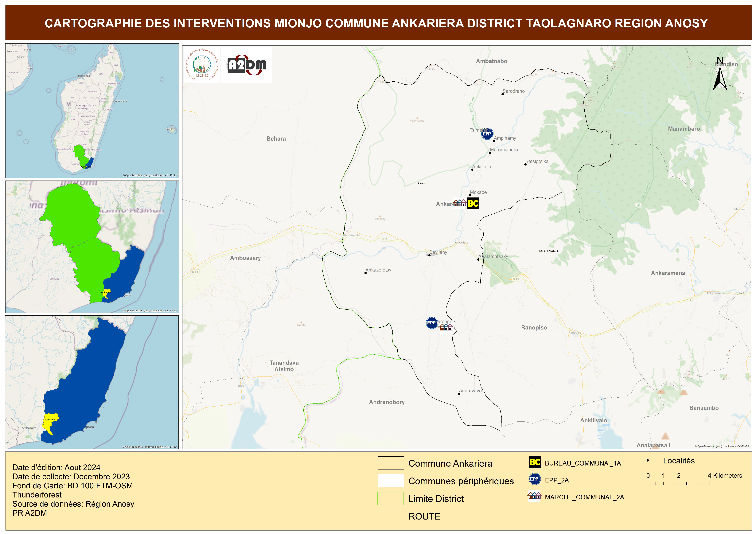Click the map title banner text
The height and width of the screenshot is (534, 756).
point(376,23)
